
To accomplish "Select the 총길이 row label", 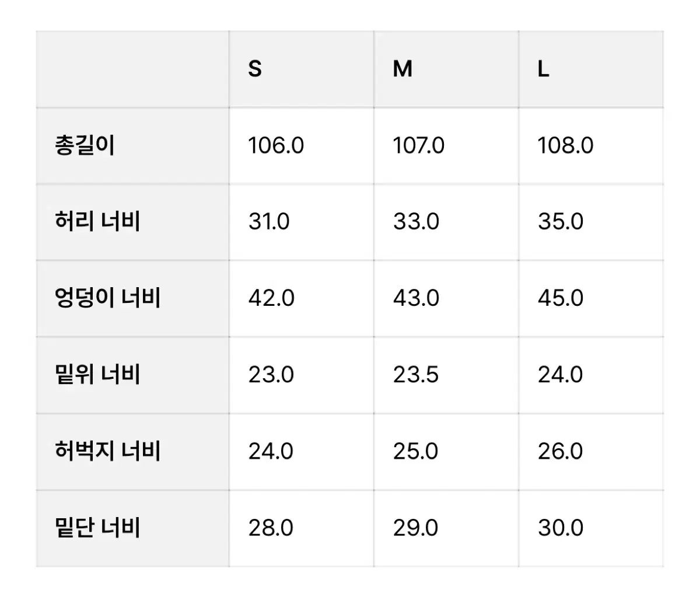I will point(85,145).
